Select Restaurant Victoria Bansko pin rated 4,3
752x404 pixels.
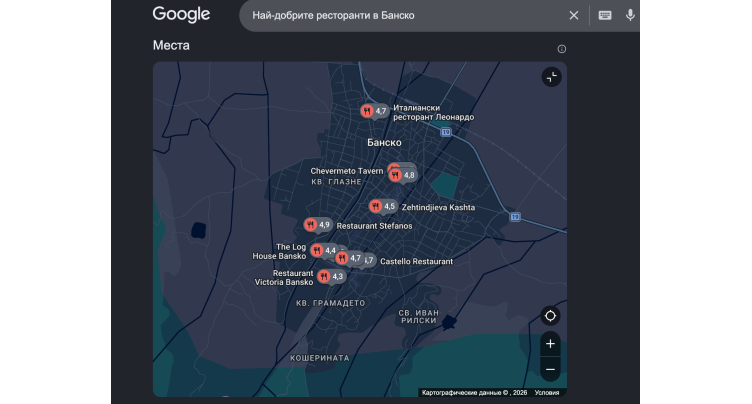331,276
